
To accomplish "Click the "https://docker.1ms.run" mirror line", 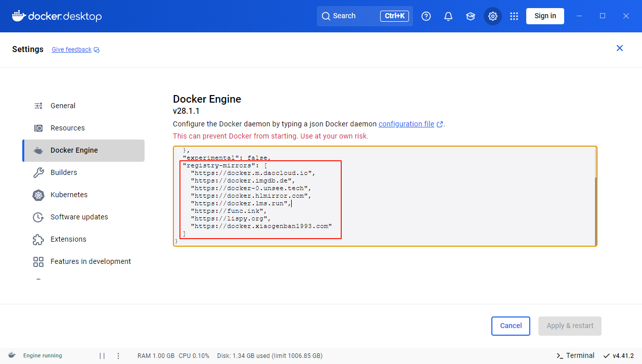I will coord(241,203).
